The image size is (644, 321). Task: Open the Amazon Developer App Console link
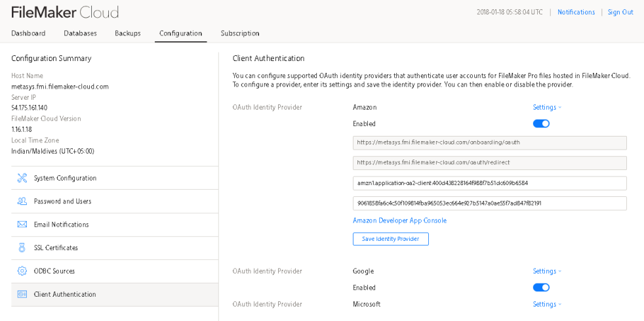point(399,221)
